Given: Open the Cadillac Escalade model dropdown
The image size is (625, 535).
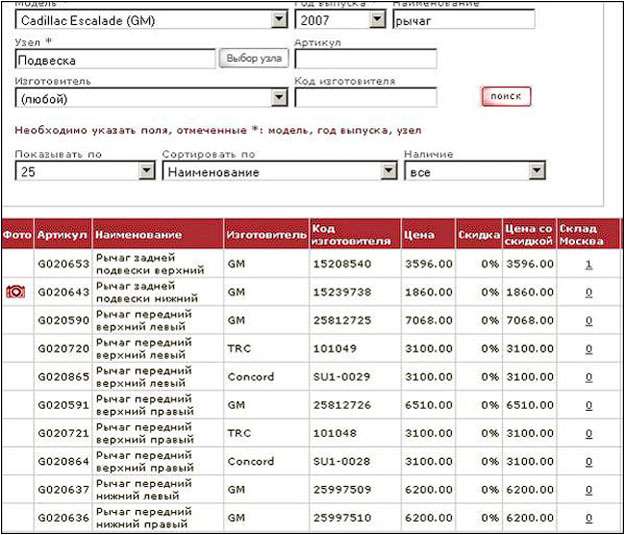Looking at the screenshot, I should pyautogui.click(x=279, y=20).
